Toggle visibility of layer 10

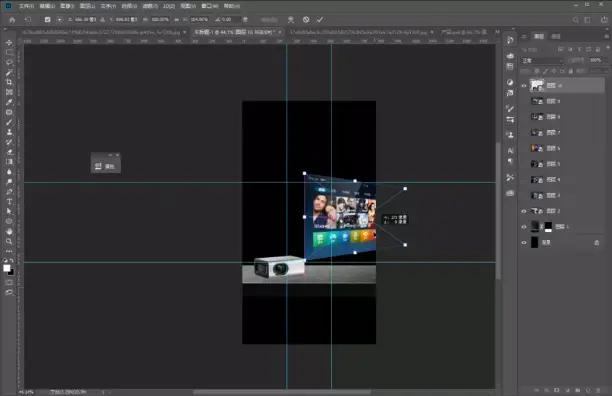point(524,85)
